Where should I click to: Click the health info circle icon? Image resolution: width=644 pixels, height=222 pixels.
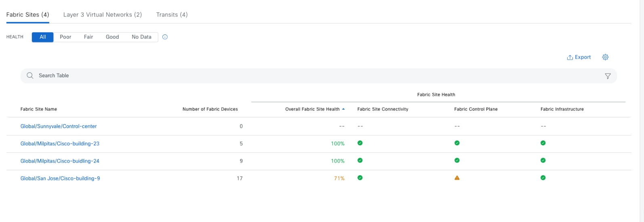click(165, 37)
